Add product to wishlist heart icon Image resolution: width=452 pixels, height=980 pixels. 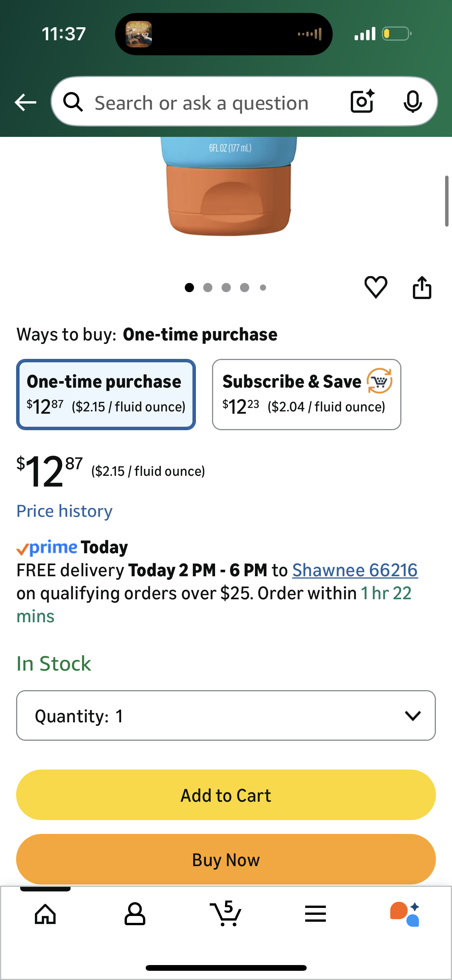(x=376, y=287)
